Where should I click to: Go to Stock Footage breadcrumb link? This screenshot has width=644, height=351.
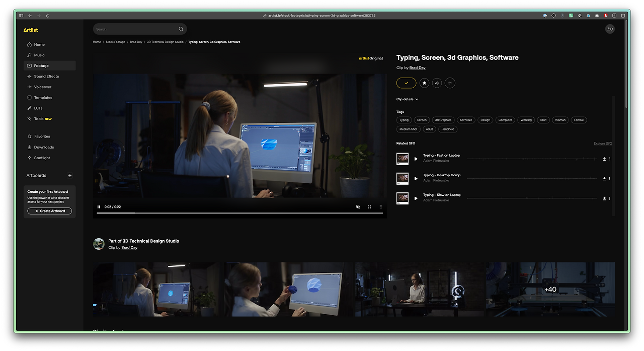[115, 42]
